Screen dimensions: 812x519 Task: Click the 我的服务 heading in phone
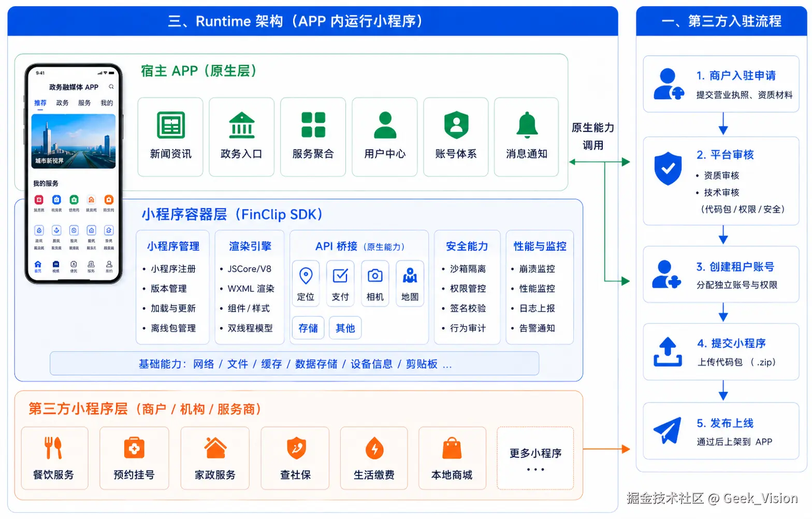(46, 183)
